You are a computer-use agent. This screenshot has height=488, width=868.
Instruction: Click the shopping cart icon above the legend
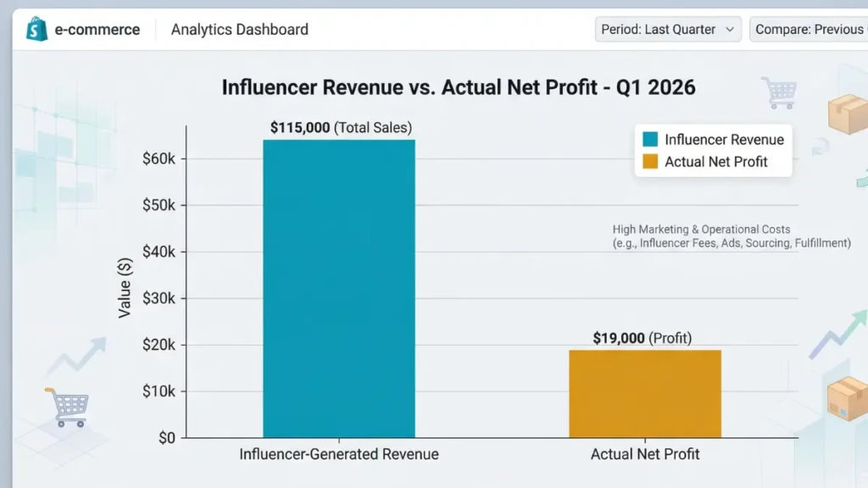tap(778, 93)
